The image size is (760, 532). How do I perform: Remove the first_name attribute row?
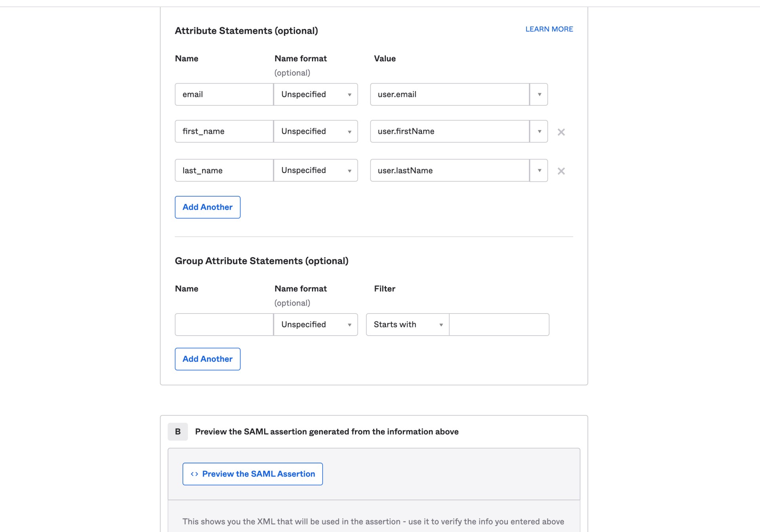[561, 132]
